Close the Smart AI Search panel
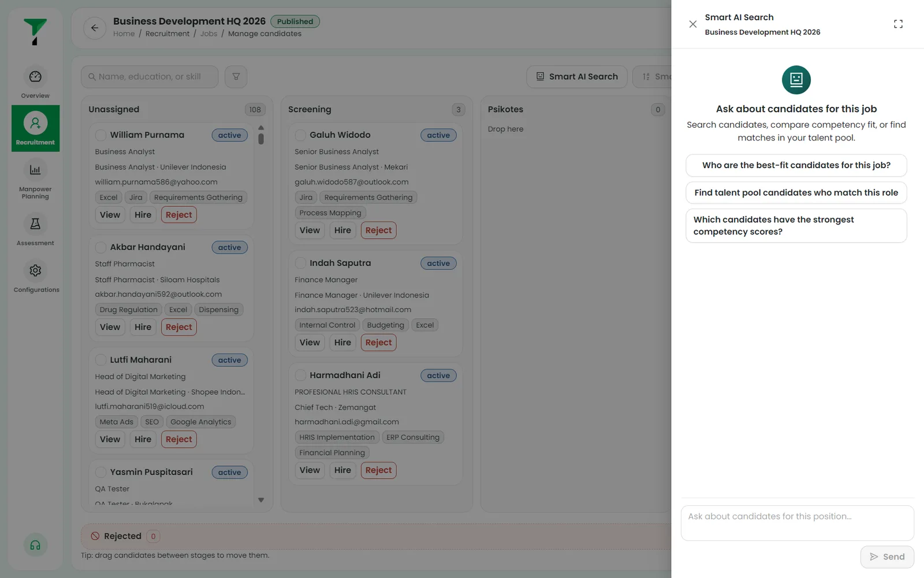The width and height of the screenshot is (924, 578). [692, 24]
